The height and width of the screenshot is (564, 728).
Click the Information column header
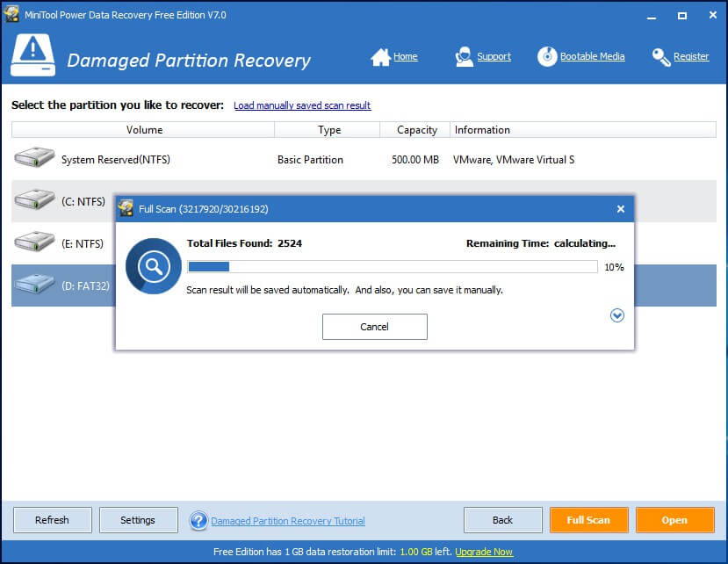[x=583, y=130]
